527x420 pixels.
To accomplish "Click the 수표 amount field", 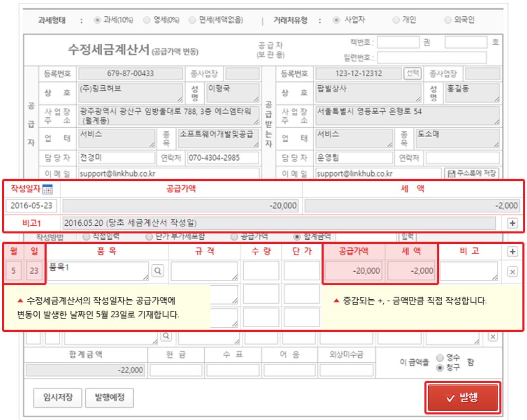I will [x=233, y=370].
